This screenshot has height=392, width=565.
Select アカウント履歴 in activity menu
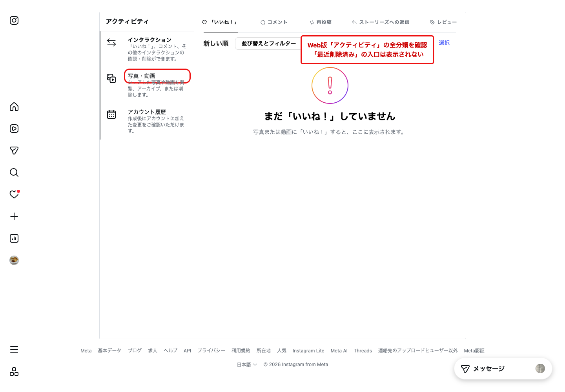(x=147, y=122)
